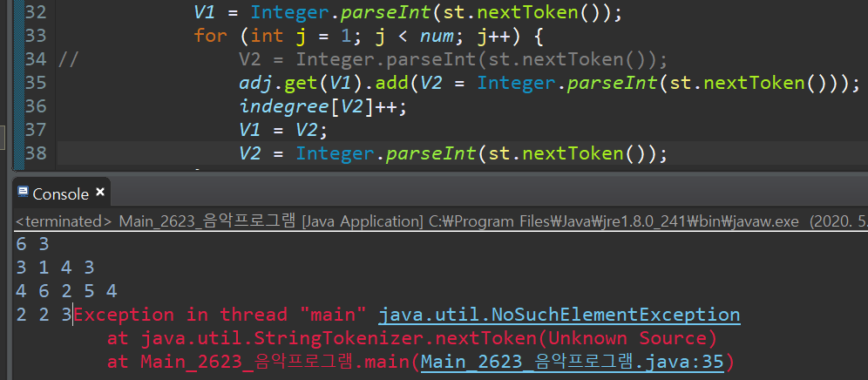
Task: Click line number 34 in the gutter
Action: point(36,58)
